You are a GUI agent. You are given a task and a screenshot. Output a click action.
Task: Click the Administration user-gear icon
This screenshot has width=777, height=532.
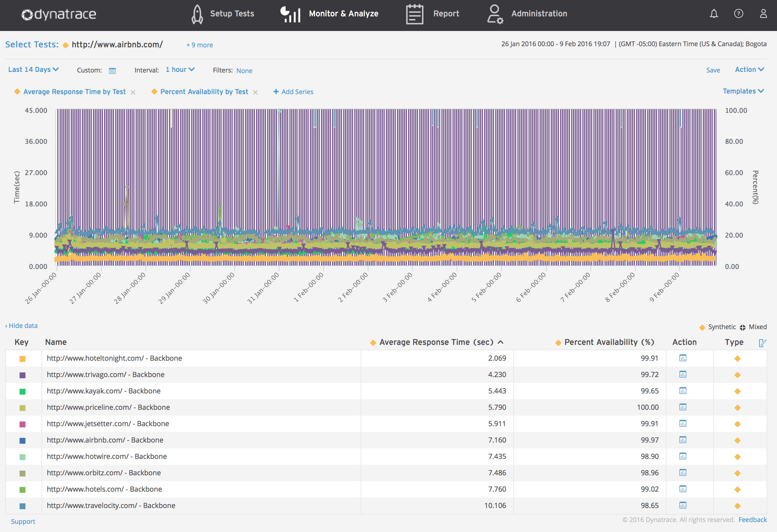click(x=495, y=14)
